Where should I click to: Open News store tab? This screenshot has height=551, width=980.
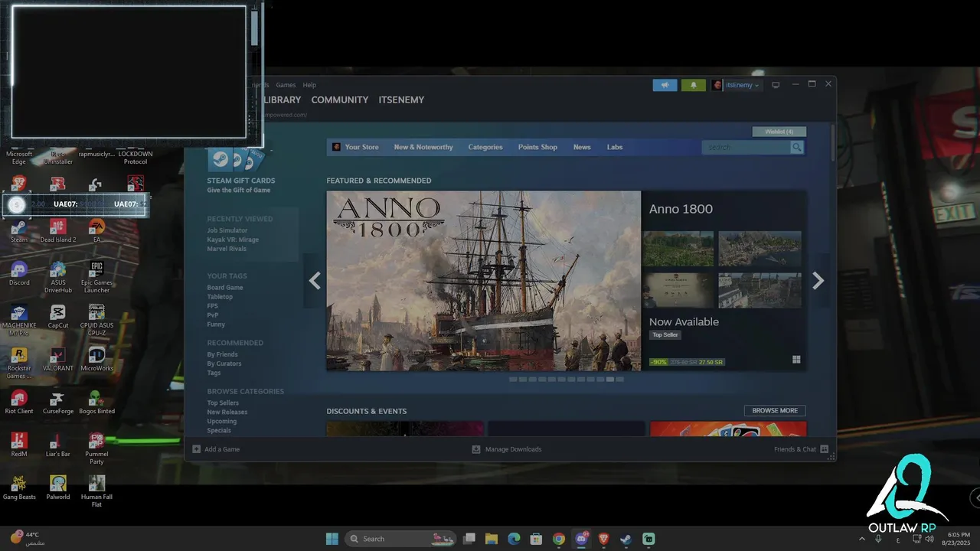pos(582,147)
